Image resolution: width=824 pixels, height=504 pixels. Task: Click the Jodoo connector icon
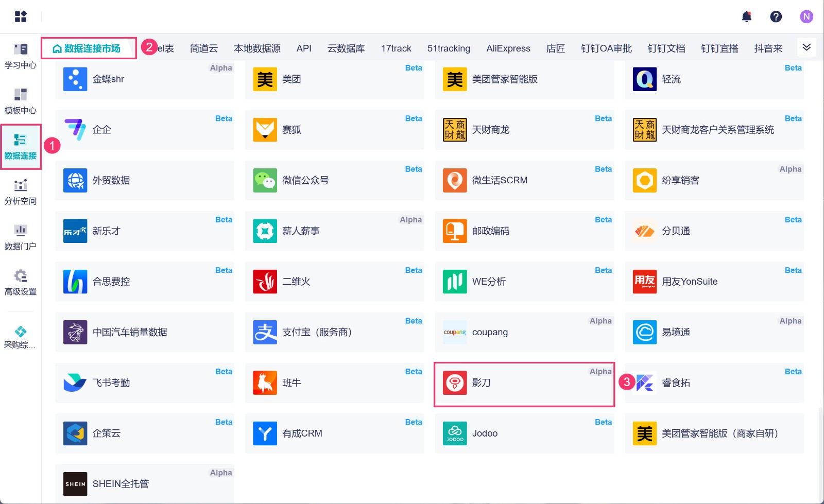(x=455, y=433)
